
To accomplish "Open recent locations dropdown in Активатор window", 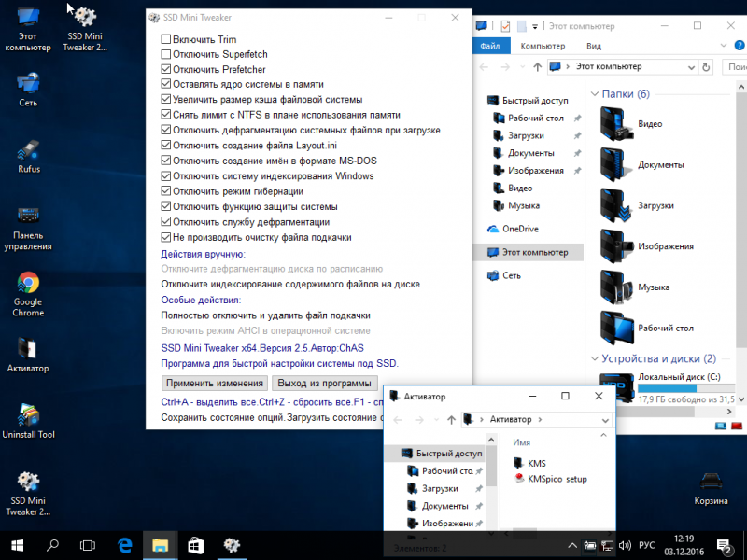I will (436, 419).
